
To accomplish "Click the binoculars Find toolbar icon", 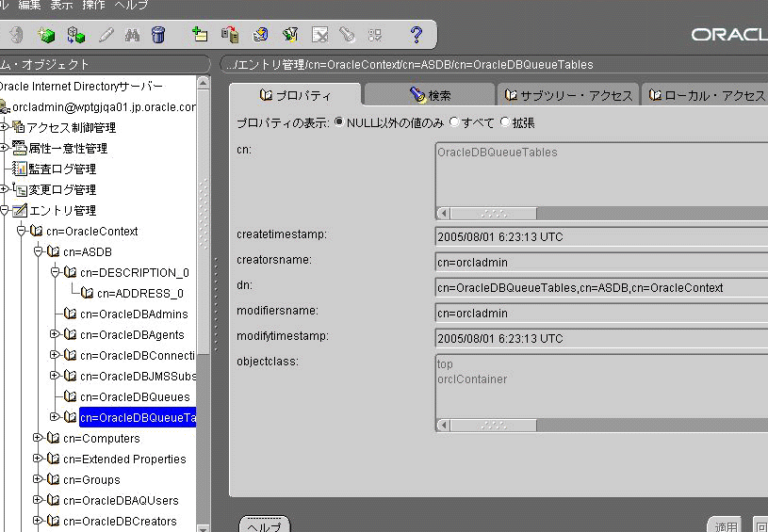I will pyautogui.click(x=132, y=35).
